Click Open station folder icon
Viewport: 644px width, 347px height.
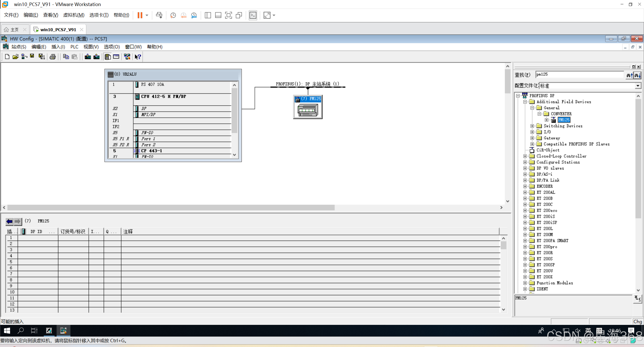coord(16,57)
